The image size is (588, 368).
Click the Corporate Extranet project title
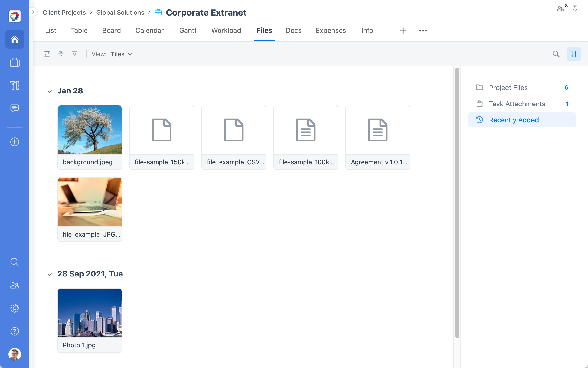click(206, 13)
